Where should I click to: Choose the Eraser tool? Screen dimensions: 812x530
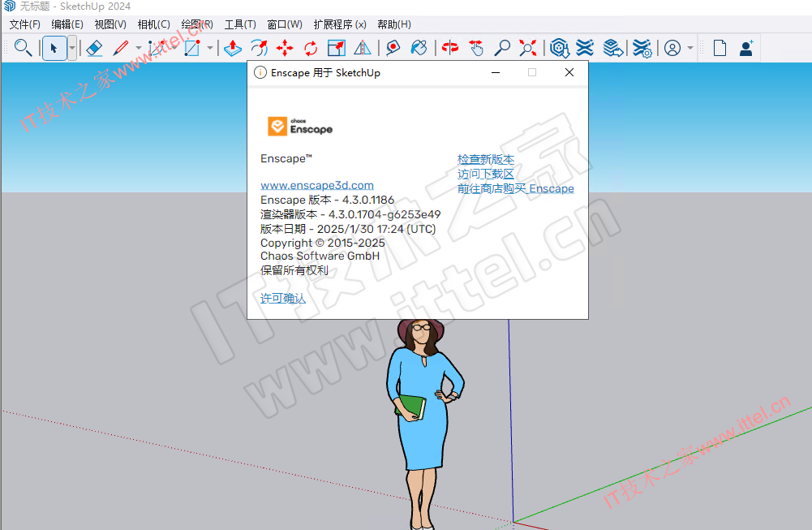pos(94,48)
